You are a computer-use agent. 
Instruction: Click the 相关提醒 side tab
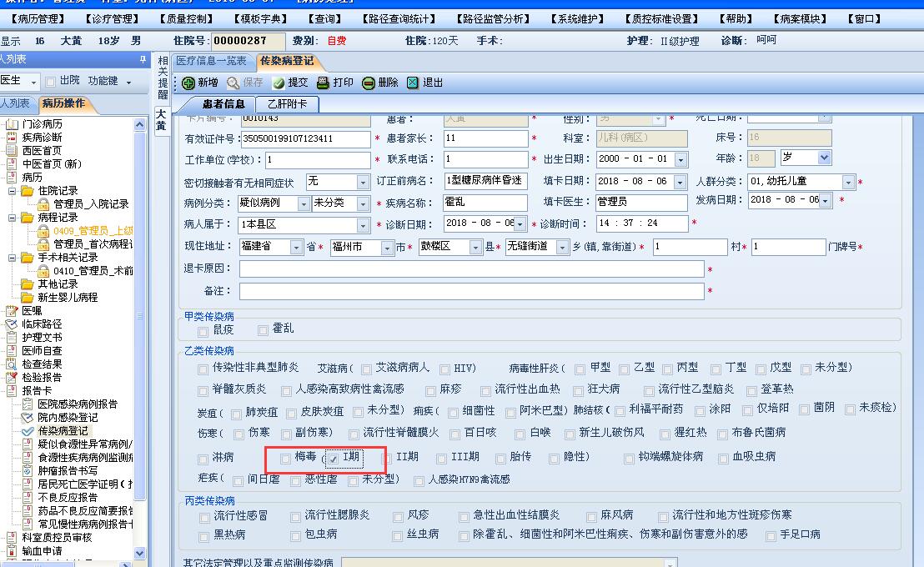pos(163,78)
